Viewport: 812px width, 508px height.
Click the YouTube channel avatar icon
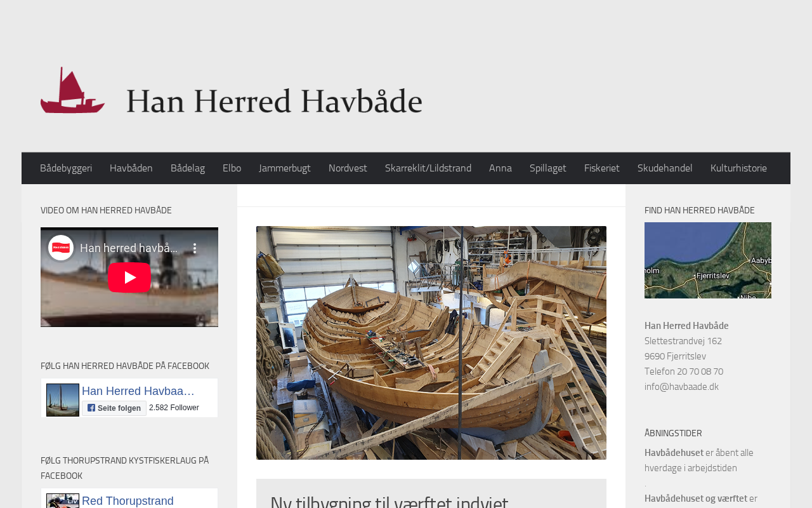[61, 248]
